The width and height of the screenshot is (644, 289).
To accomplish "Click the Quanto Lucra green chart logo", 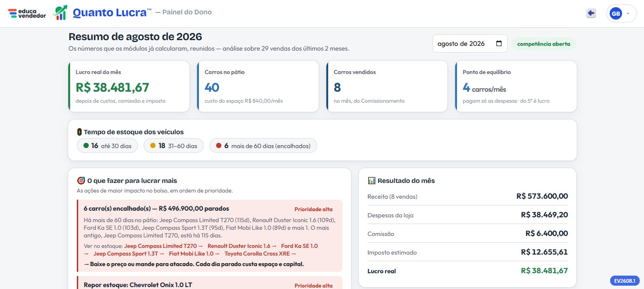I will click(x=60, y=13).
